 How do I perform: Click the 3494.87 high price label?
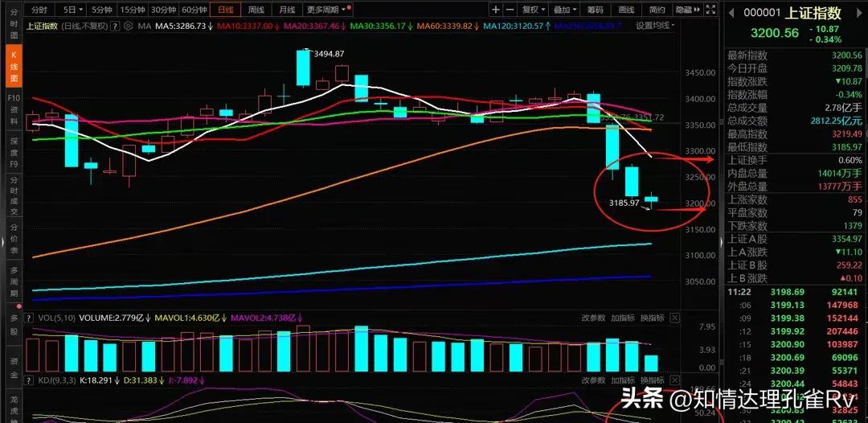coord(329,54)
